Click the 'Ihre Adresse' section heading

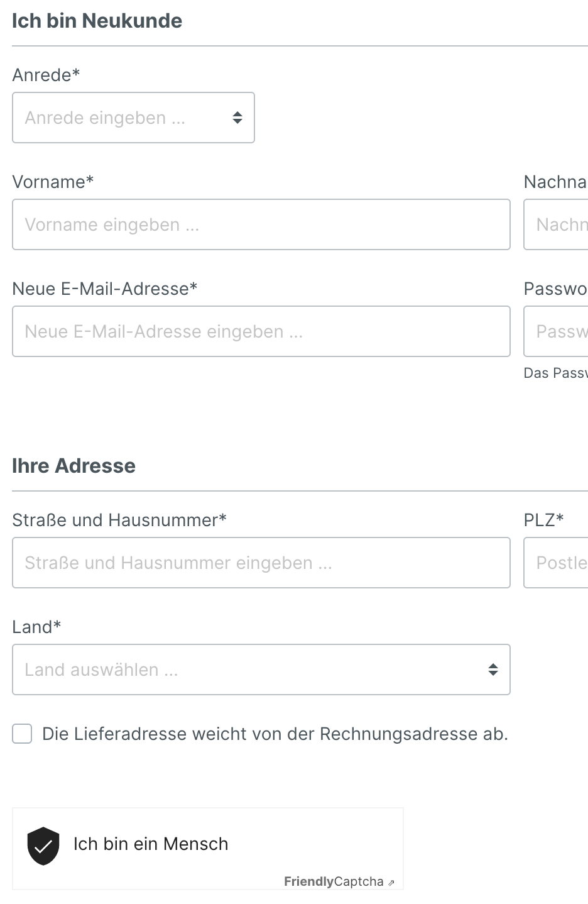[73, 465]
